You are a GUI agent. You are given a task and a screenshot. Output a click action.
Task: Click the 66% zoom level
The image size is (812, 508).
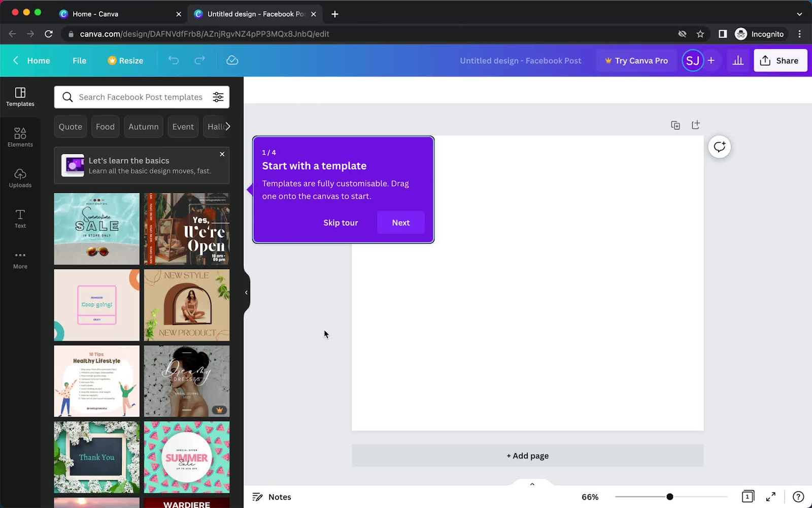click(590, 497)
